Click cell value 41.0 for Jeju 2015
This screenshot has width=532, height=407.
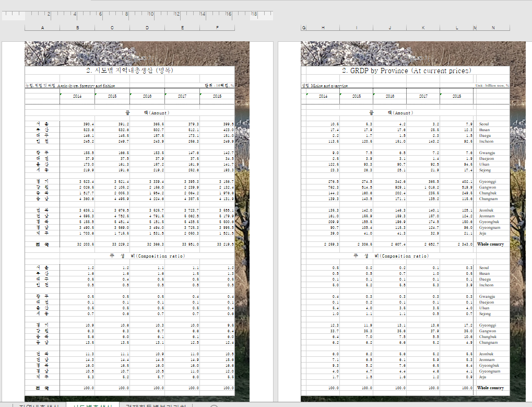click(x=368, y=233)
